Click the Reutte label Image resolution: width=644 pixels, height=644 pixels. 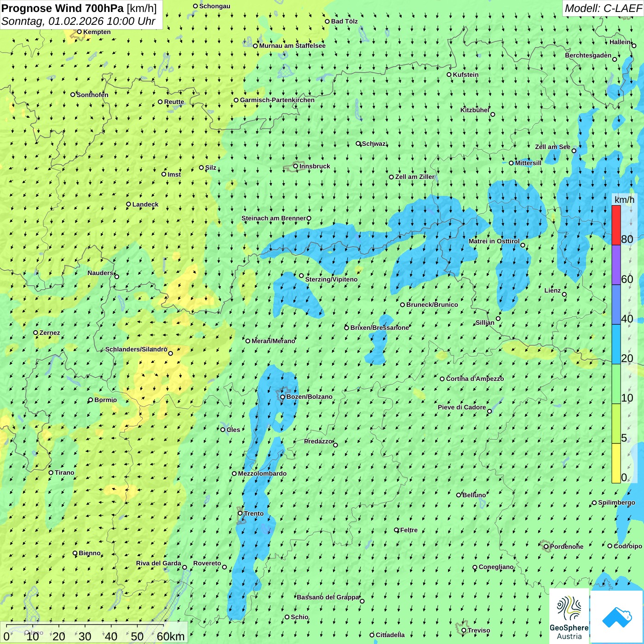pyautogui.click(x=174, y=102)
